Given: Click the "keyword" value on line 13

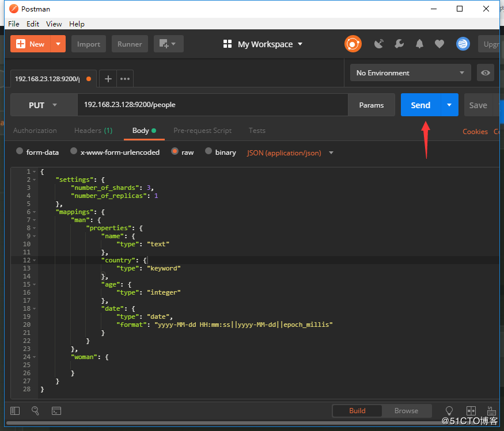Looking at the screenshot, I should [x=164, y=269].
